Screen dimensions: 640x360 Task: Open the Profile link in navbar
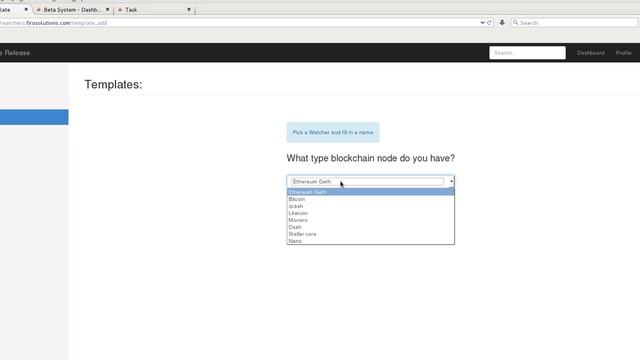point(623,53)
